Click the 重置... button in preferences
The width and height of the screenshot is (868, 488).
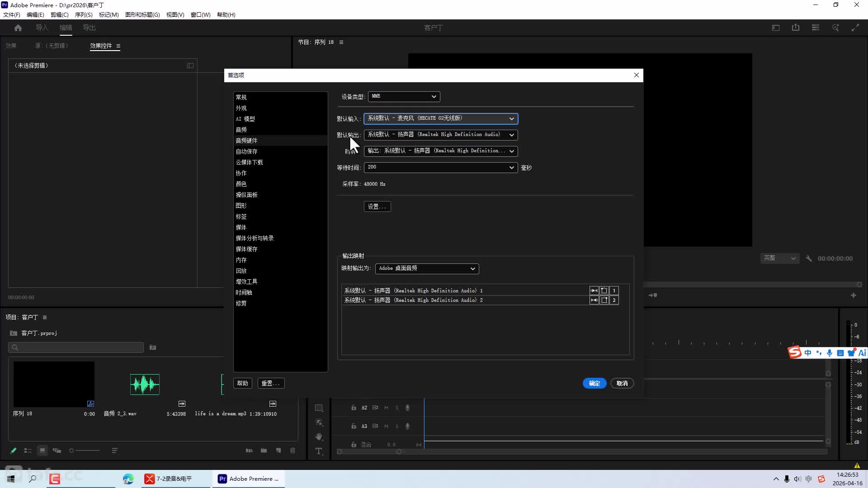271,383
